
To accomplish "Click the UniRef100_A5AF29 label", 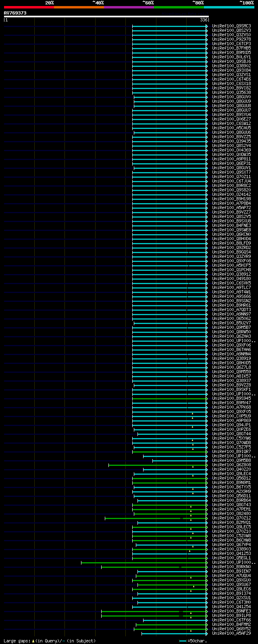I will coord(231,634).
